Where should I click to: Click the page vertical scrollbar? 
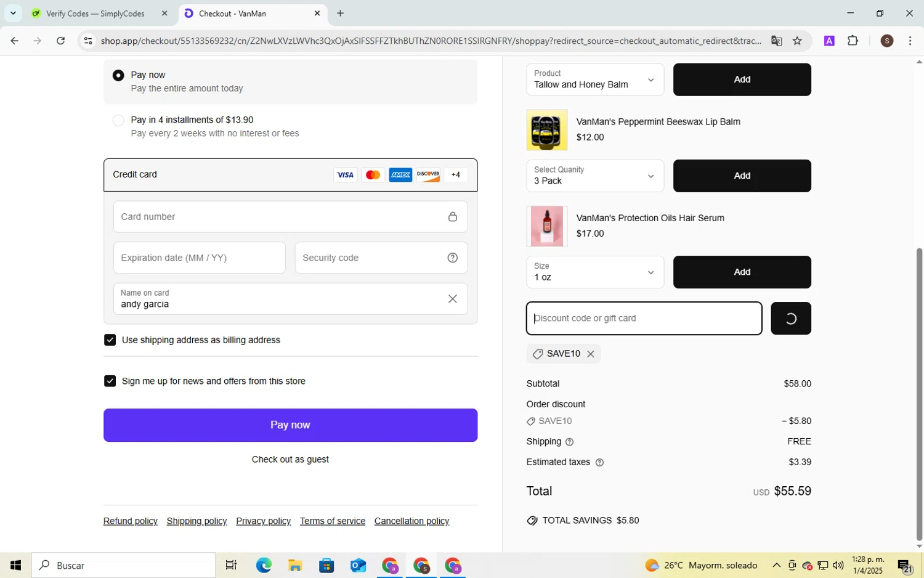[x=919, y=394]
